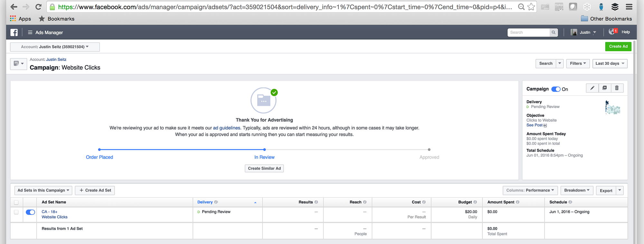Open the Ads Manager hamburger menu
The height and width of the screenshot is (244, 644).
(x=30, y=32)
